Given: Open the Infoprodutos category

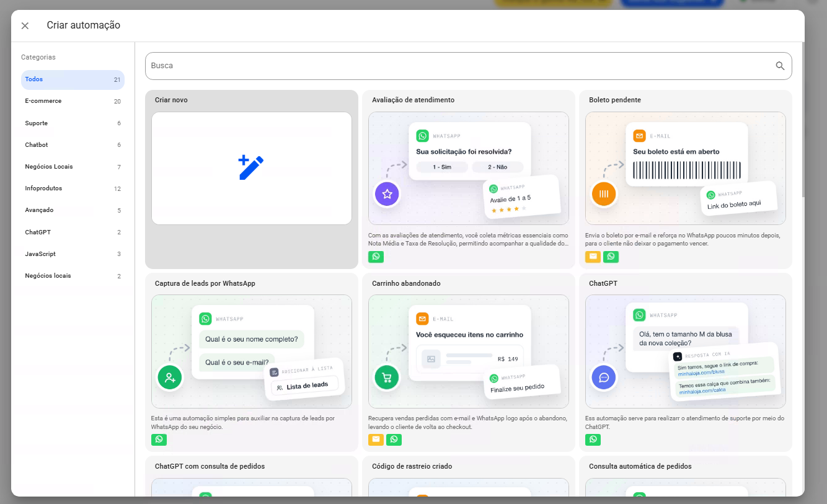Looking at the screenshot, I should 73,188.
